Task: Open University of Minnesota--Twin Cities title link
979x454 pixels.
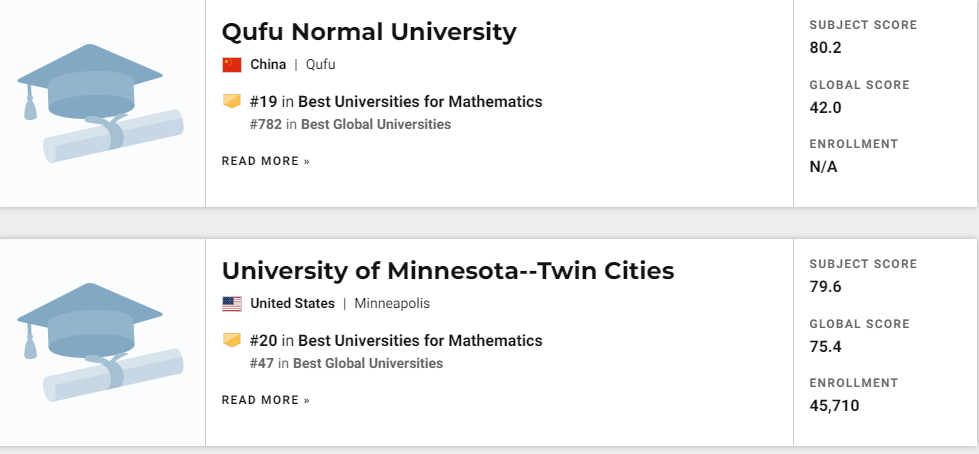Action: click(x=448, y=271)
